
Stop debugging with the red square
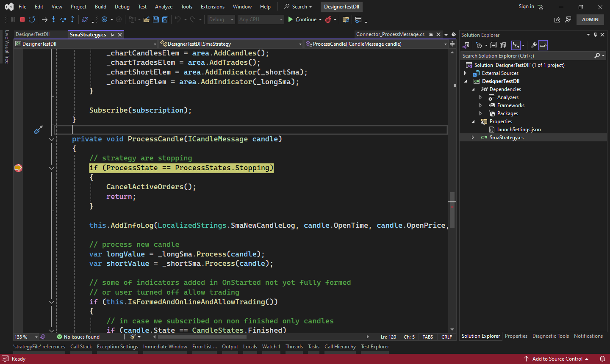pos(22,19)
